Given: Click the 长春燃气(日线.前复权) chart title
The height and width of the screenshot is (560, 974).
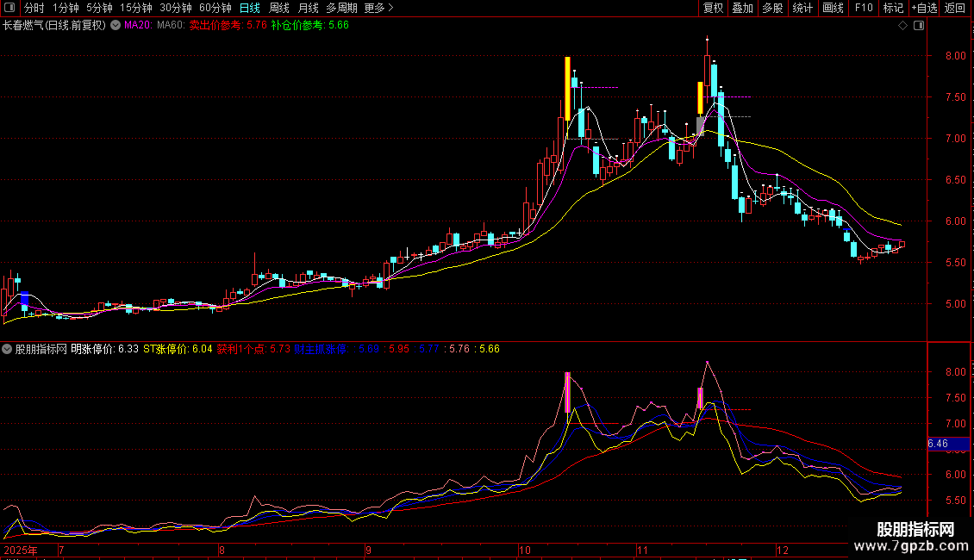Looking at the screenshot, I should pyautogui.click(x=54, y=26).
